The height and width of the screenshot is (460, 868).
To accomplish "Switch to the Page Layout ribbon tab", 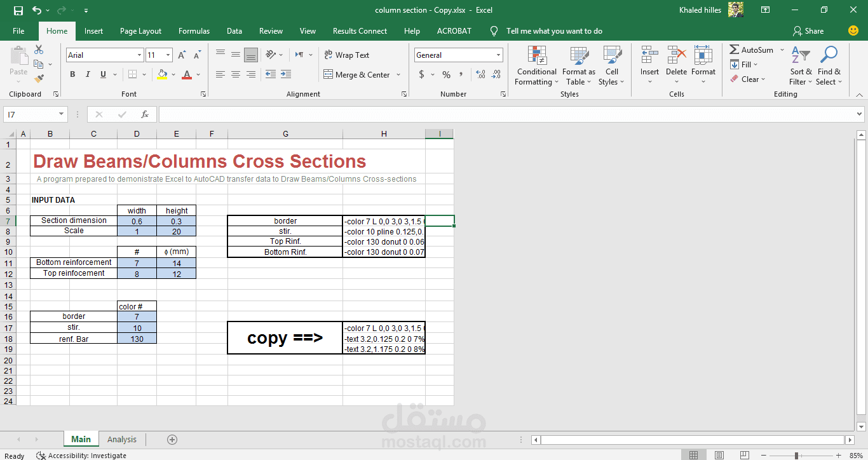I will click(x=140, y=31).
